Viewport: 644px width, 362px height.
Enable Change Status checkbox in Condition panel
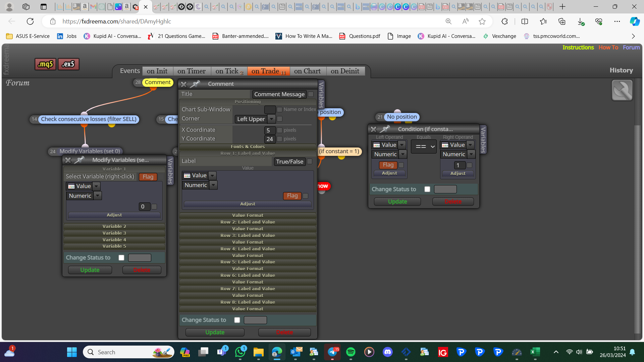(x=427, y=189)
